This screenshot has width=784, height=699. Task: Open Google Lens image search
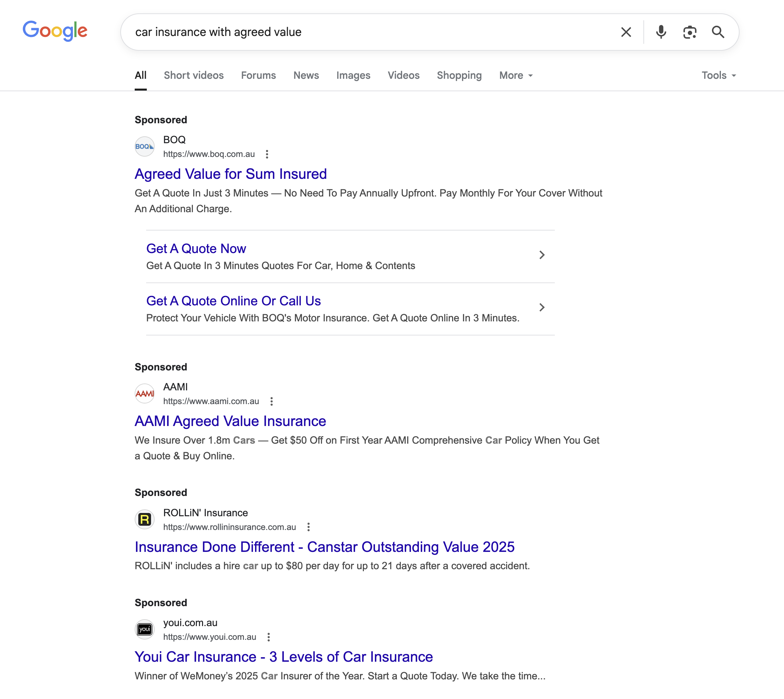690,32
